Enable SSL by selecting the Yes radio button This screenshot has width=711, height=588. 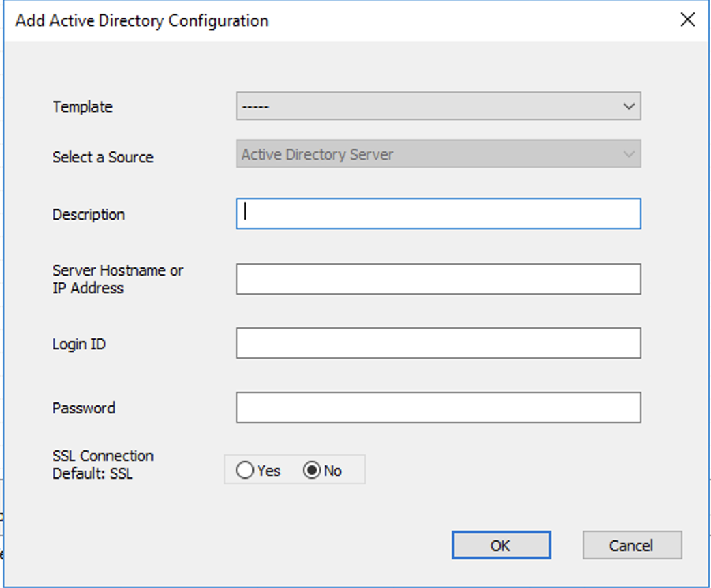point(245,471)
